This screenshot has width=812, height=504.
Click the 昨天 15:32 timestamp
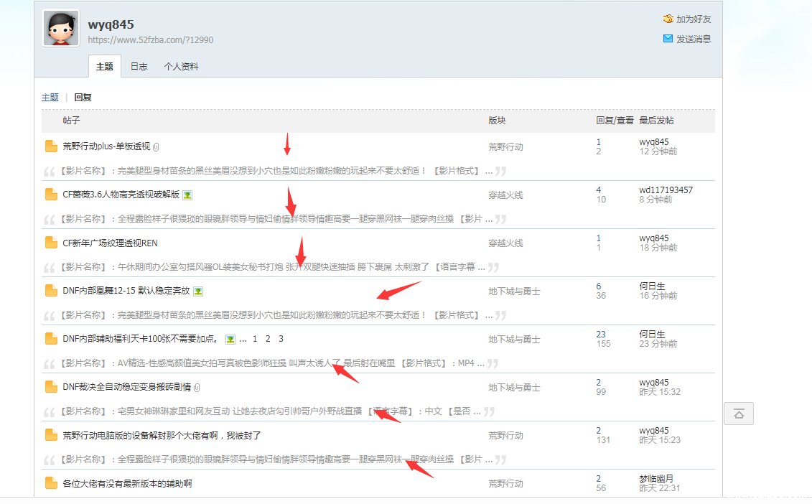[x=660, y=391]
